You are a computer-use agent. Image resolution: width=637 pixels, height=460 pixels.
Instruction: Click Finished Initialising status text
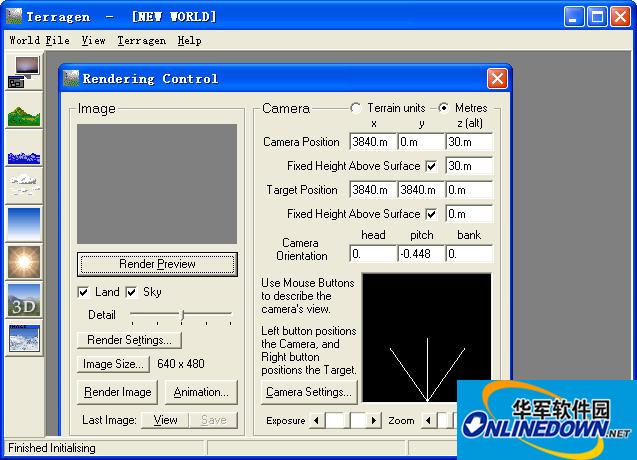coord(52,448)
